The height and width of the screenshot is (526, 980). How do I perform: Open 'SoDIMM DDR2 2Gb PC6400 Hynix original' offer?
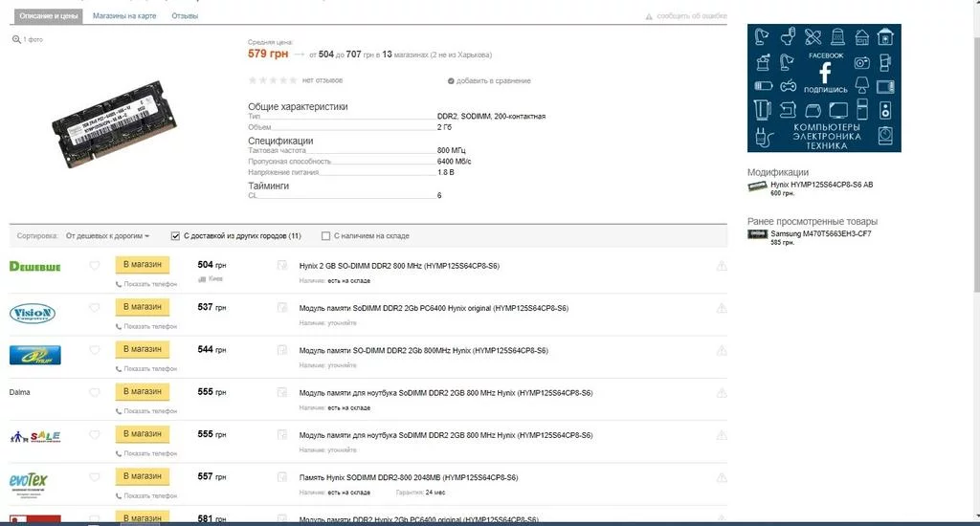tap(434, 309)
